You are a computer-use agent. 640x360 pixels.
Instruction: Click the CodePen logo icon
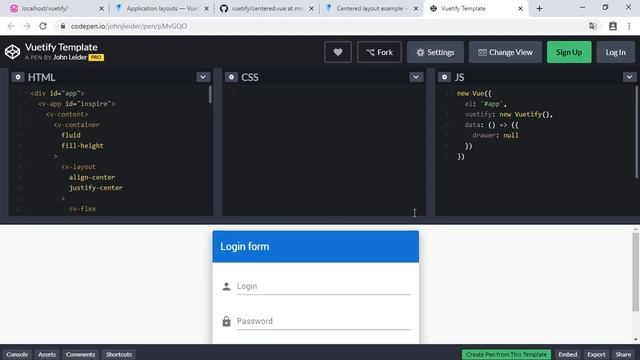12,52
